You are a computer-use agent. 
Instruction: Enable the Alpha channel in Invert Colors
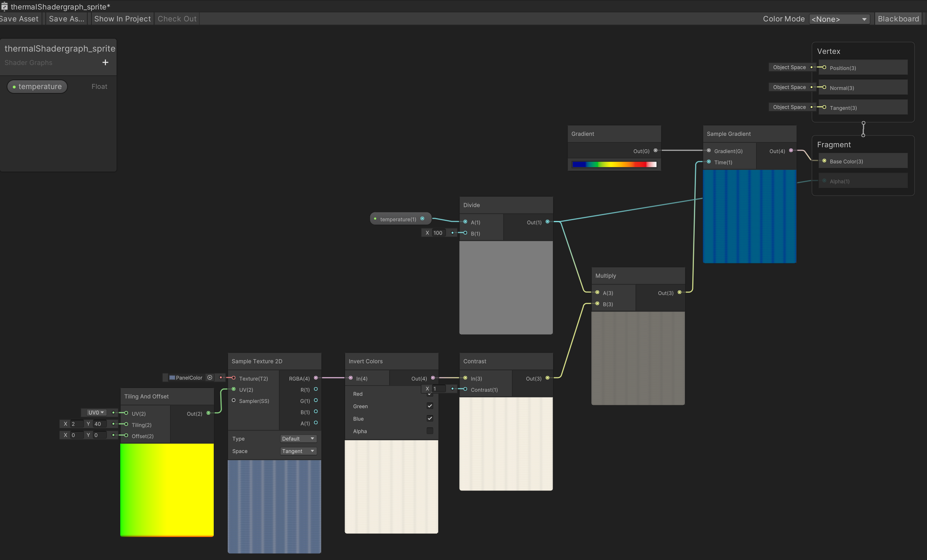[x=430, y=431]
